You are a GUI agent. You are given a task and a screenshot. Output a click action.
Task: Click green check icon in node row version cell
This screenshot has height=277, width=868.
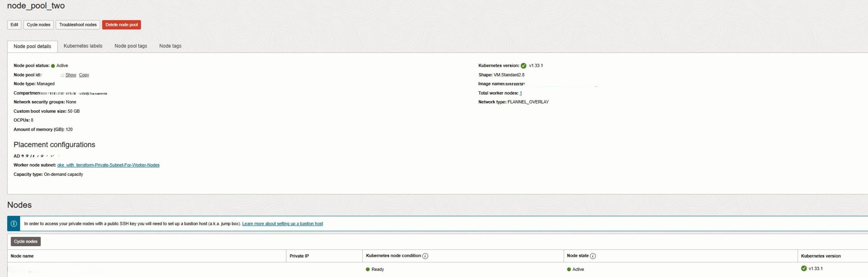pyautogui.click(x=804, y=269)
